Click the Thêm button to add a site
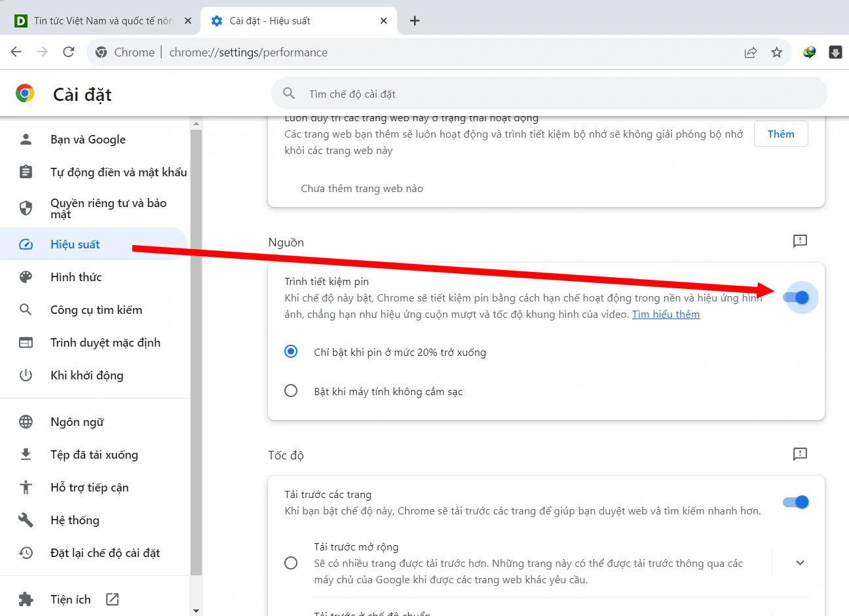Image resolution: width=849 pixels, height=616 pixels. point(781,134)
